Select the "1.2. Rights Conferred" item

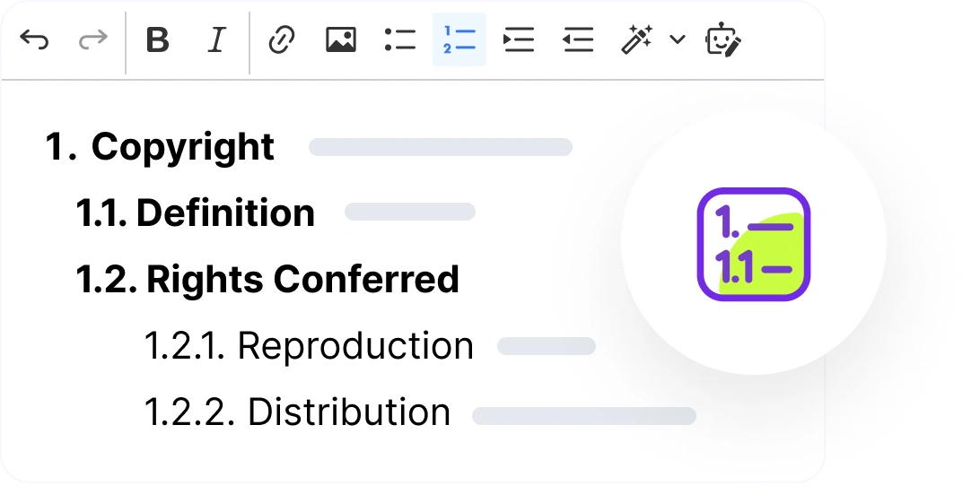point(267,279)
